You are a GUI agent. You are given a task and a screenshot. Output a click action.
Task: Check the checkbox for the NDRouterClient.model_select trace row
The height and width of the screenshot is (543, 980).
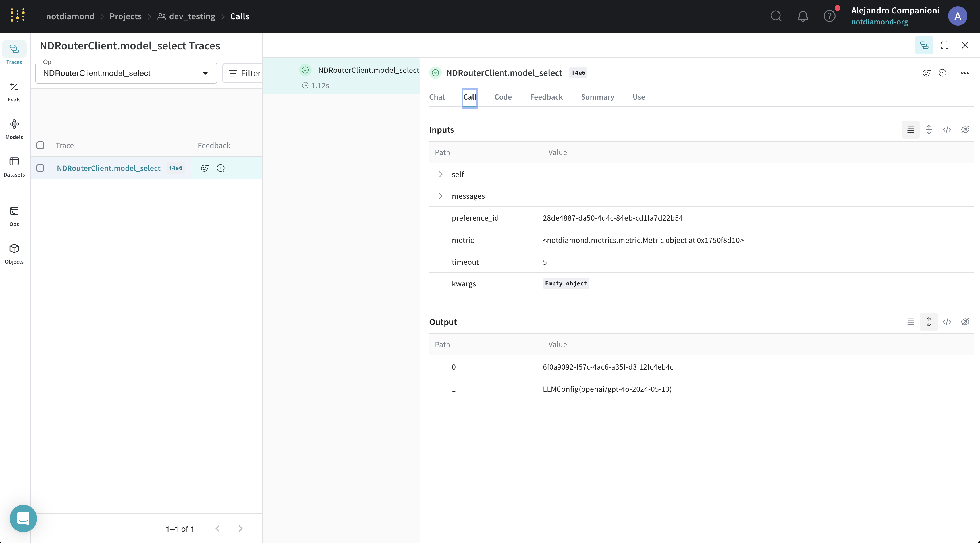pos(40,168)
